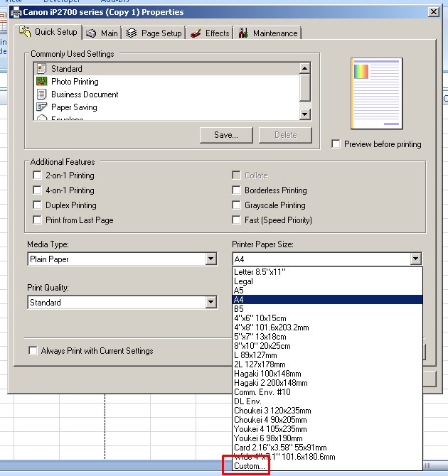Open the Page Setup tab
Viewport: 448px width, 476px height.
(x=154, y=33)
